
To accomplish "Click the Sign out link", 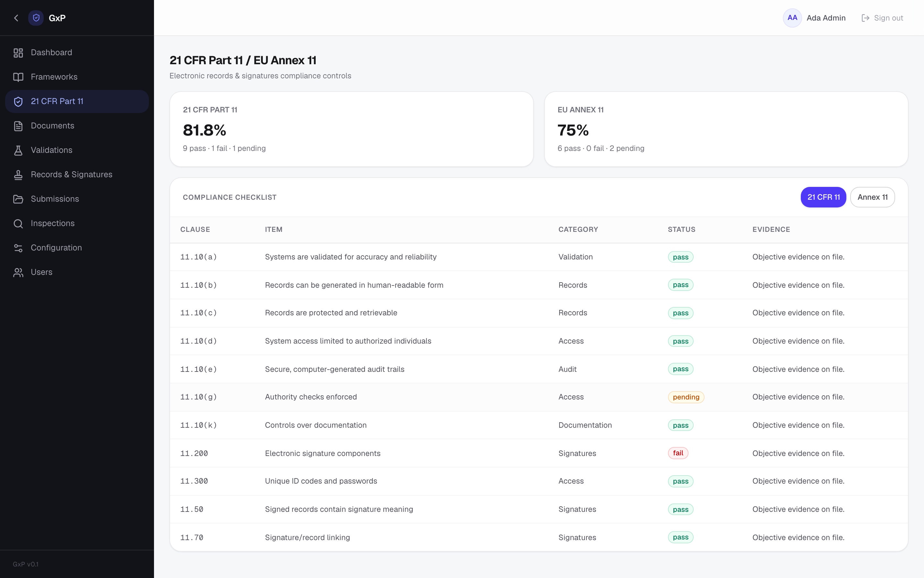I will pyautogui.click(x=882, y=18).
